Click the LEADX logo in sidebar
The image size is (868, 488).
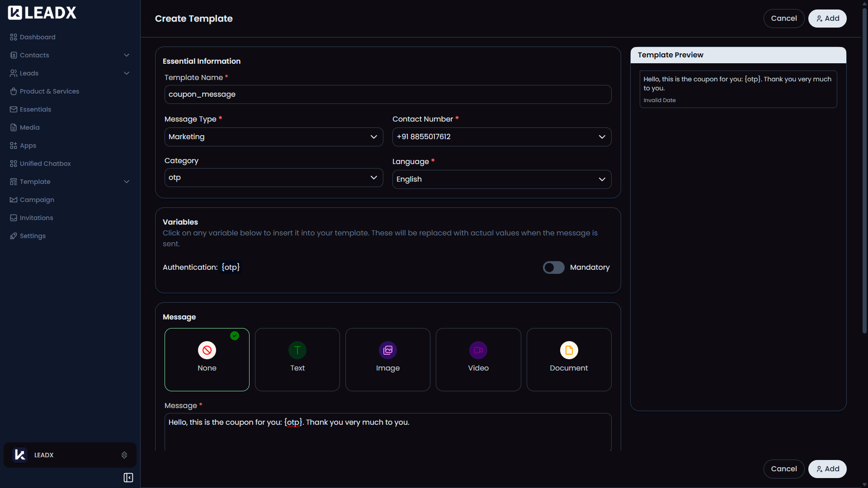[x=42, y=13]
